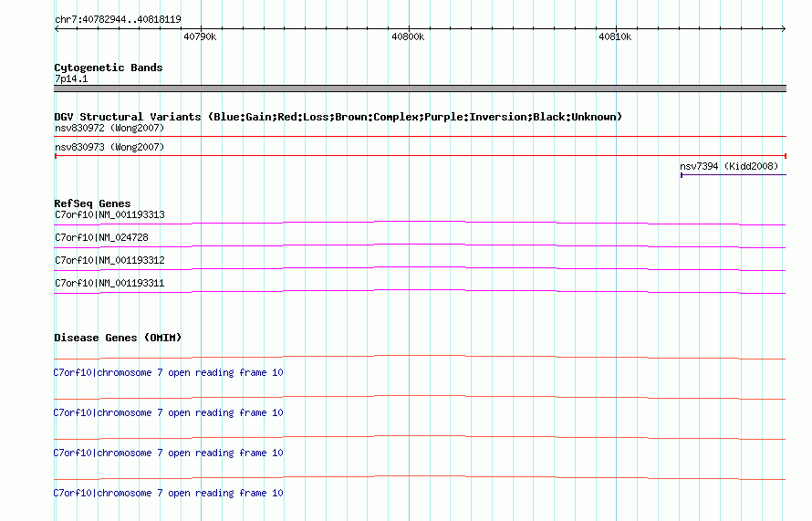Open C7orf10|NM_001193312 transcript label
The width and height of the screenshot is (812, 521).
(109, 260)
